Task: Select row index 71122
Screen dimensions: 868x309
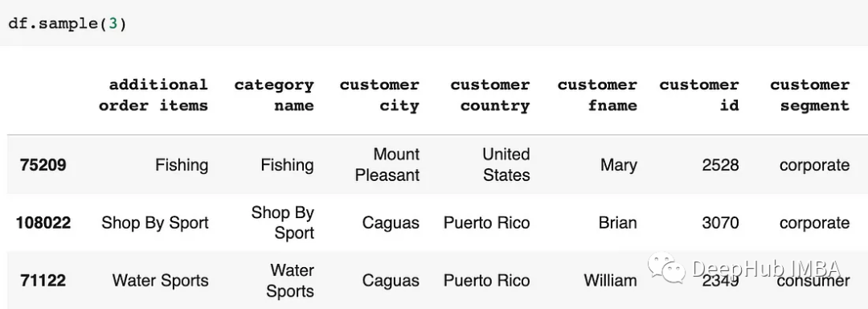Action: pyautogui.click(x=43, y=280)
